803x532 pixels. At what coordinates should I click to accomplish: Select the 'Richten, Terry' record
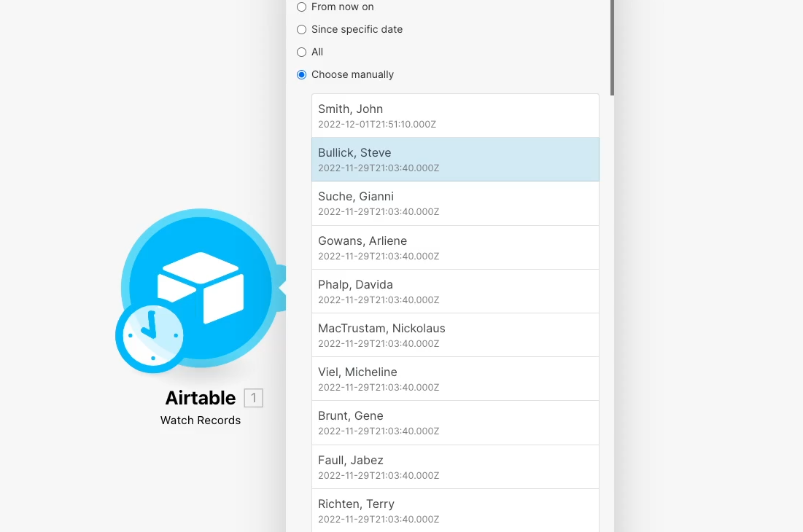(455, 511)
